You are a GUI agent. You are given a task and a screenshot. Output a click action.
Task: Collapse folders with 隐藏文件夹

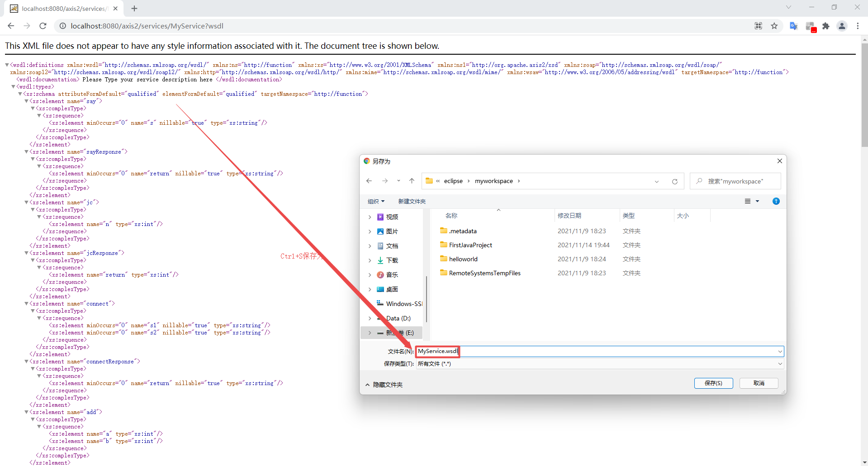click(384, 385)
